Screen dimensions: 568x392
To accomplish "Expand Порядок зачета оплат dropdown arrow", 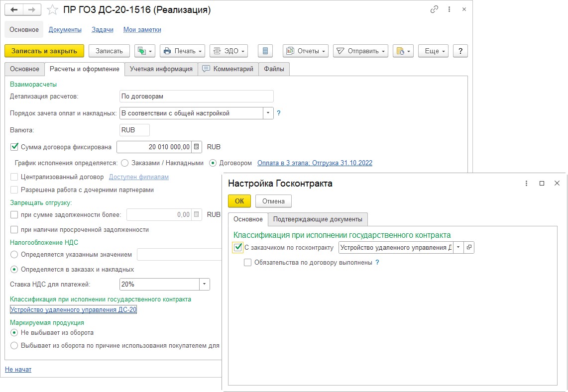I will [268, 113].
